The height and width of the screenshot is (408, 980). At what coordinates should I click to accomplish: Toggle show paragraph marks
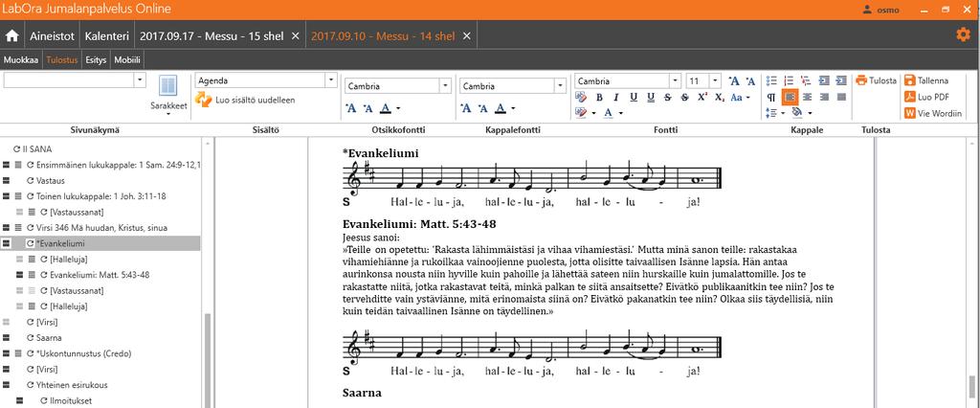(771, 97)
